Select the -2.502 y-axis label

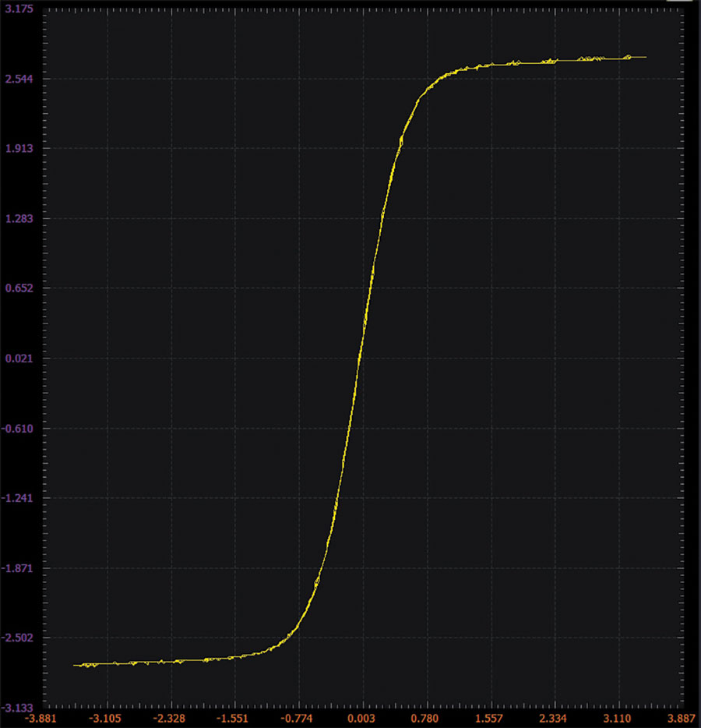[x=18, y=638]
